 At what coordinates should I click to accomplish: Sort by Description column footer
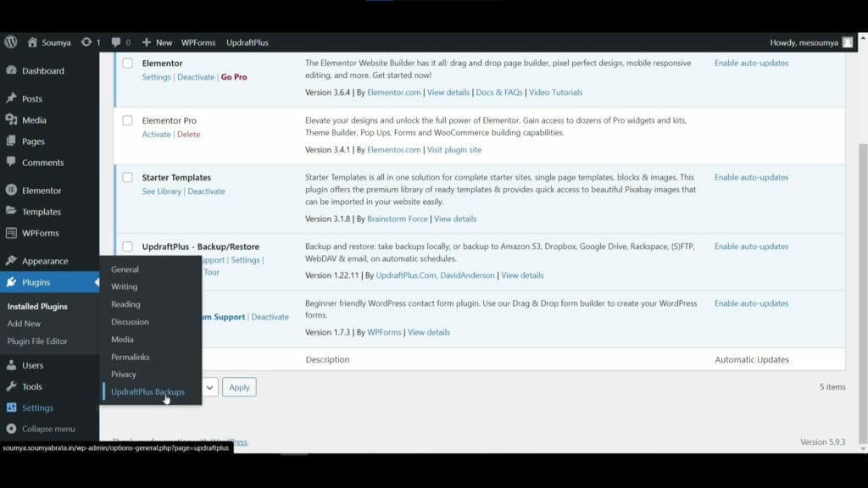tap(327, 359)
